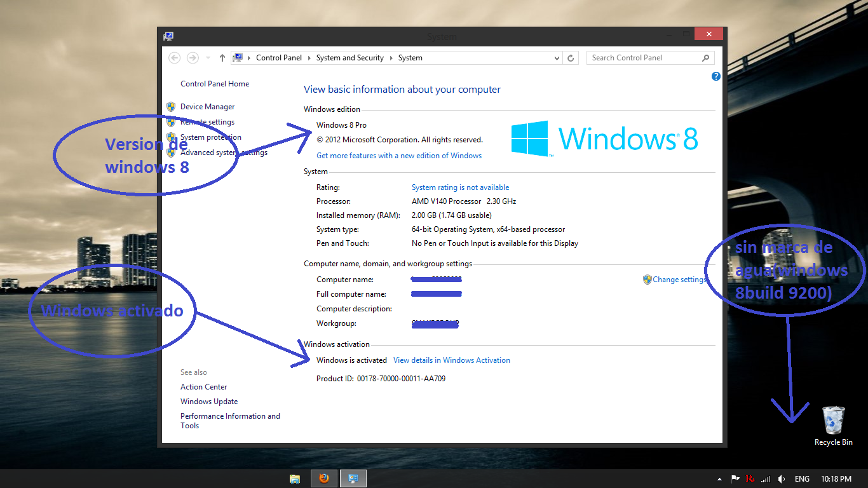Click inside the Search Control Panel field
The height and width of the screenshot is (488, 868).
point(642,57)
